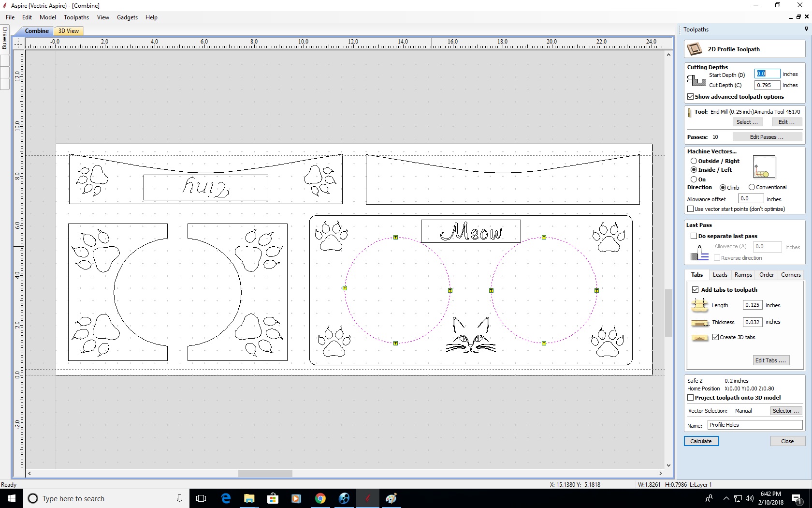Click the tool Edit ... button
Image resolution: width=812 pixels, height=508 pixels.
click(786, 122)
